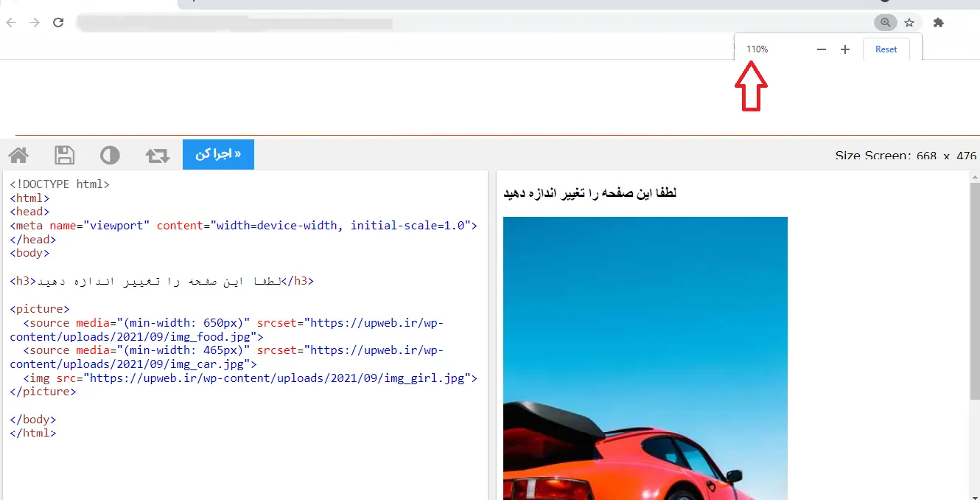980x500 pixels.
Task: Go forward with the browser forward arrow
Action: tap(35, 23)
